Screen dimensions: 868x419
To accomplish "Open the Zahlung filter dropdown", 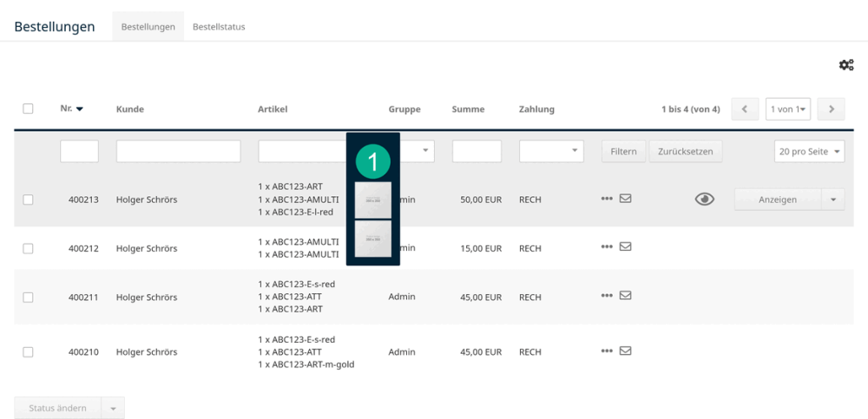I will pyautogui.click(x=551, y=151).
